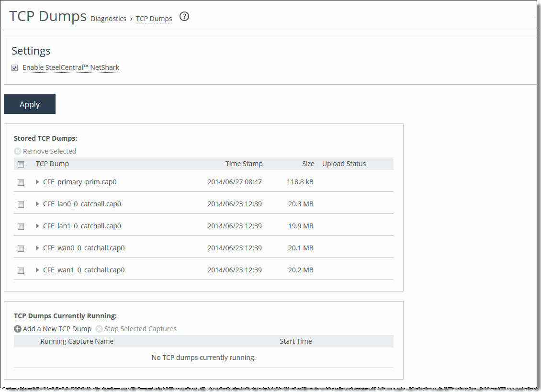The image size is (541, 392).
Task: Check the box for CFE_primary_prim.cap0
Action: pos(21,182)
